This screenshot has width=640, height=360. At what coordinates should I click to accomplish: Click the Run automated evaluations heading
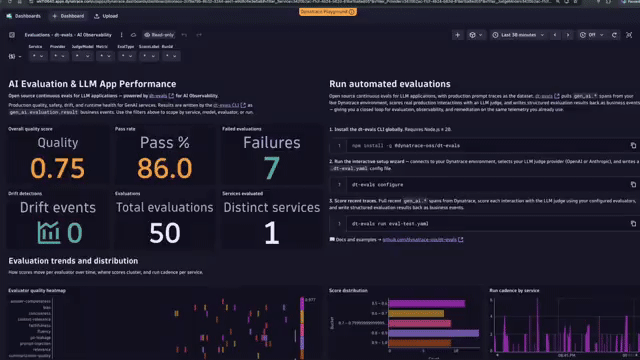click(x=390, y=84)
